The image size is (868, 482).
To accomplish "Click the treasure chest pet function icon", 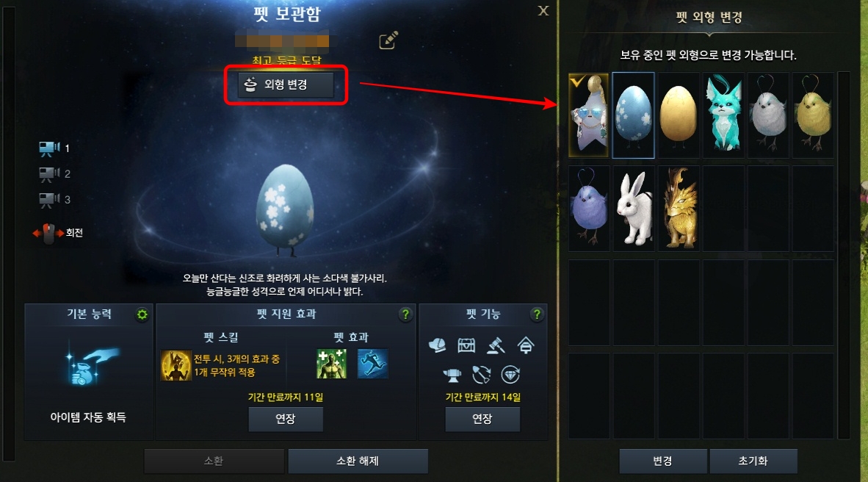I will click(466, 345).
